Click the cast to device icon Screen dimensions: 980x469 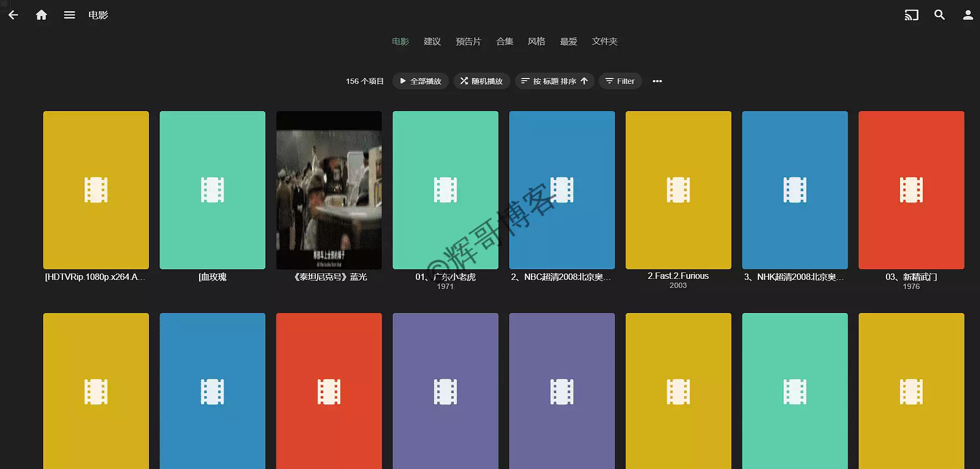[912, 15]
